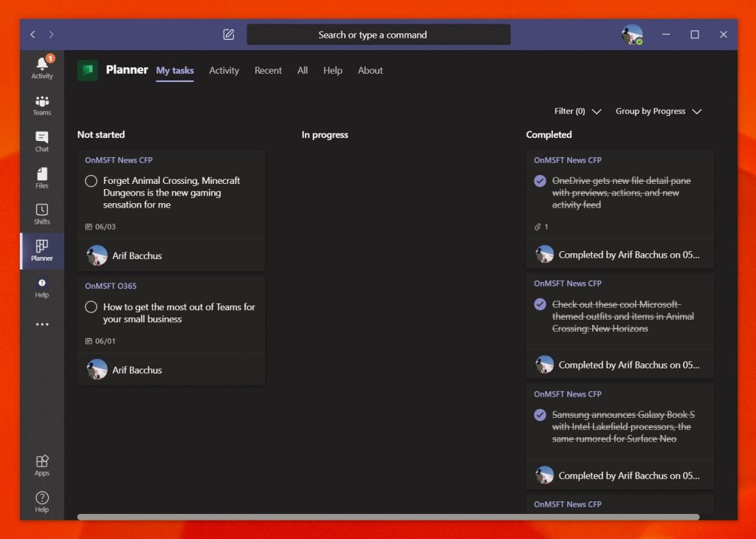The image size is (756, 539).
Task: Uncheck the Samsung Galaxy Book S task
Action: [540, 415]
